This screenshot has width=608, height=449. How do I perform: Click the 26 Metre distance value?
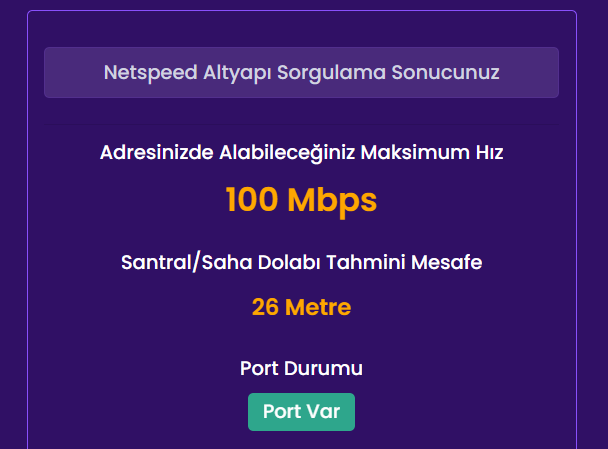[x=301, y=307]
